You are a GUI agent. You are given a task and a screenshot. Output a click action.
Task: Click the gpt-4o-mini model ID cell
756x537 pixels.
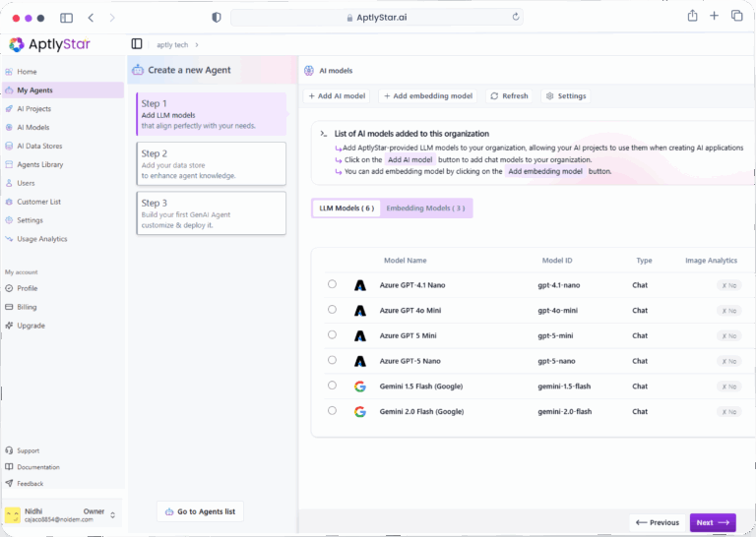(557, 311)
